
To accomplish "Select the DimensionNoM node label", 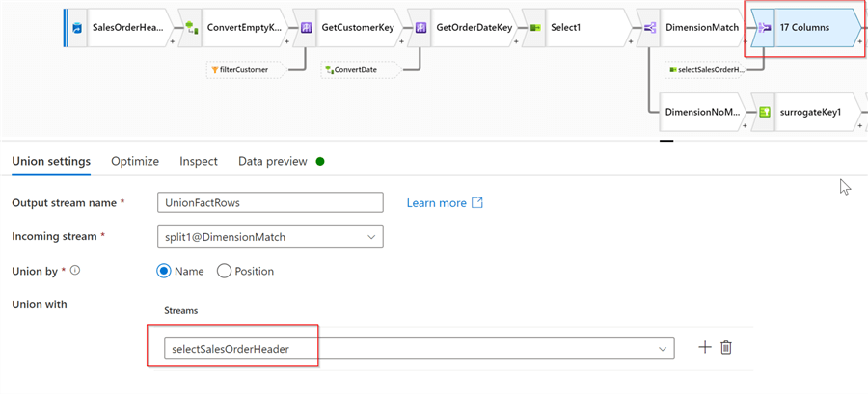I will tap(702, 112).
